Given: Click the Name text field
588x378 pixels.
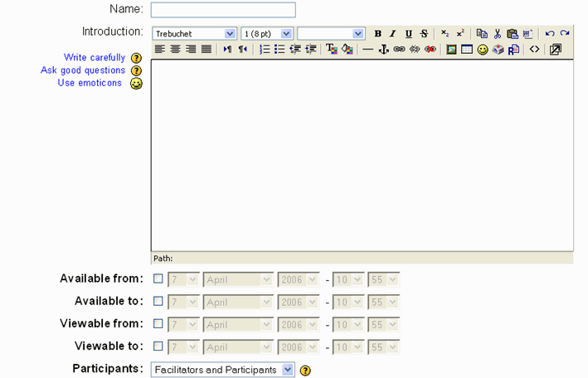Looking at the screenshot, I should pyautogui.click(x=223, y=10).
